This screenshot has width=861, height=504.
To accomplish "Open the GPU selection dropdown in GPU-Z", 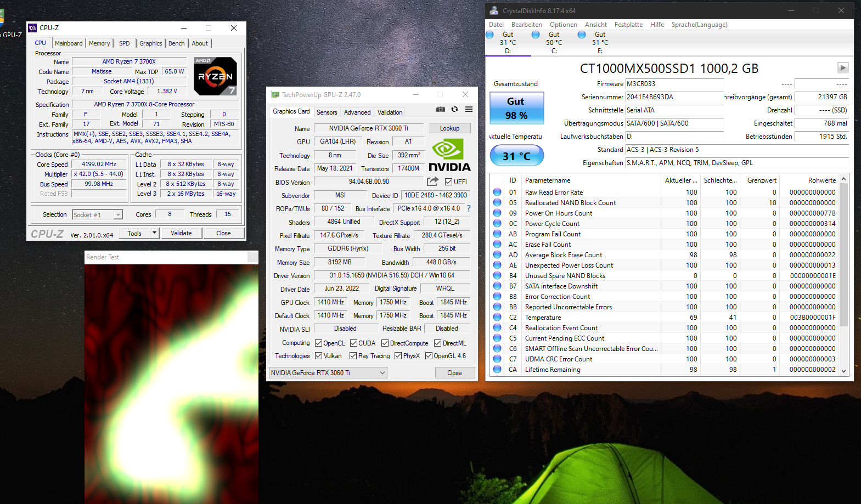I will pyautogui.click(x=328, y=373).
